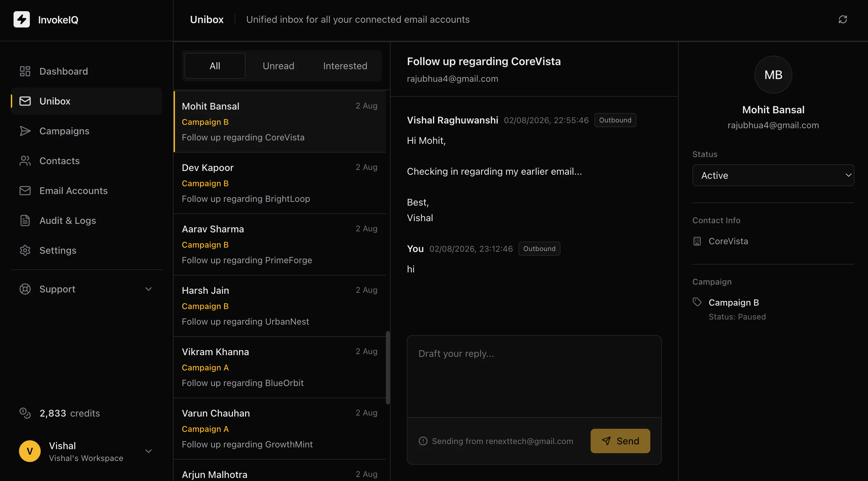The width and height of the screenshot is (868, 481).
Task: Click the Outbound badge on the You message
Action: [539, 249]
